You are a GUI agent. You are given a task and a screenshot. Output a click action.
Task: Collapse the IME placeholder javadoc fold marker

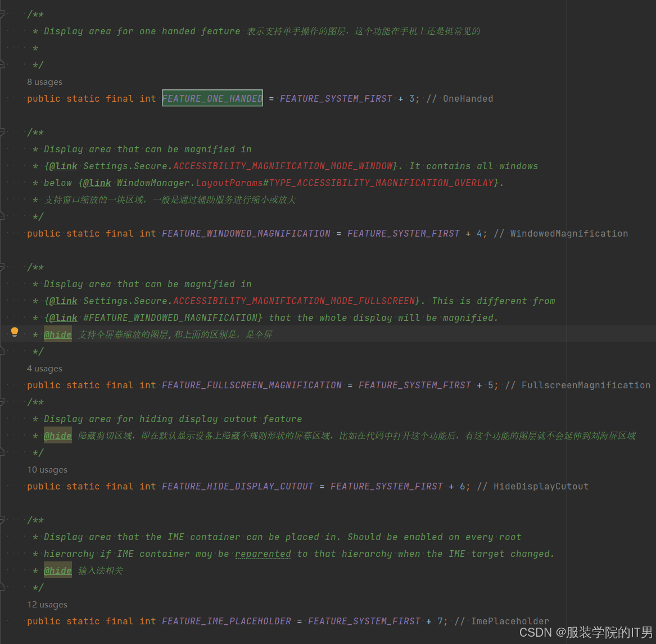(2, 520)
